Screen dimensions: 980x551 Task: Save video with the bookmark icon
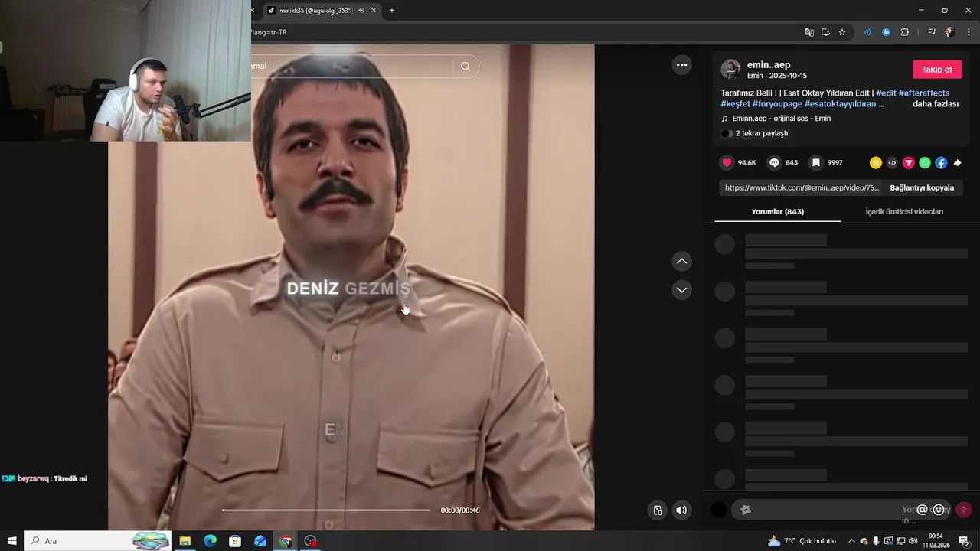click(x=816, y=162)
